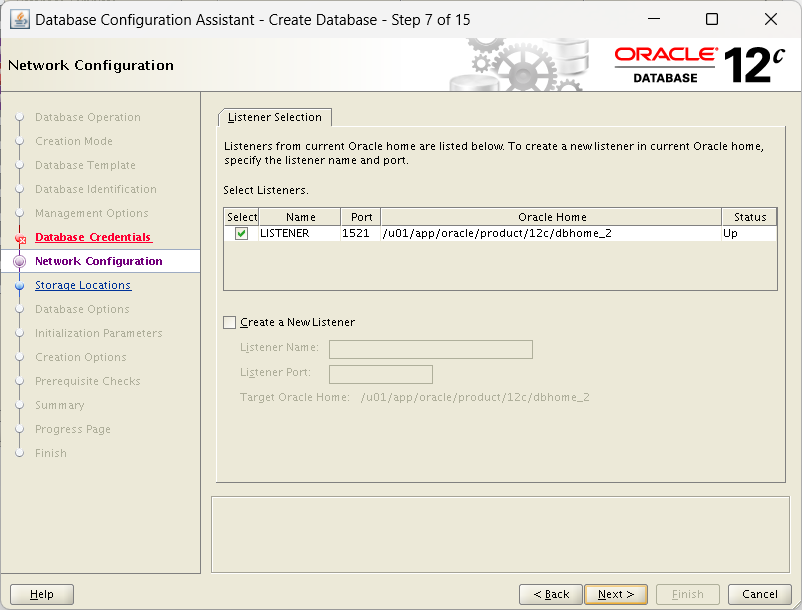Select the Network Configuration step in sidebar
The height and width of the screenshot is (610, 802).
[x=99, y=261]
